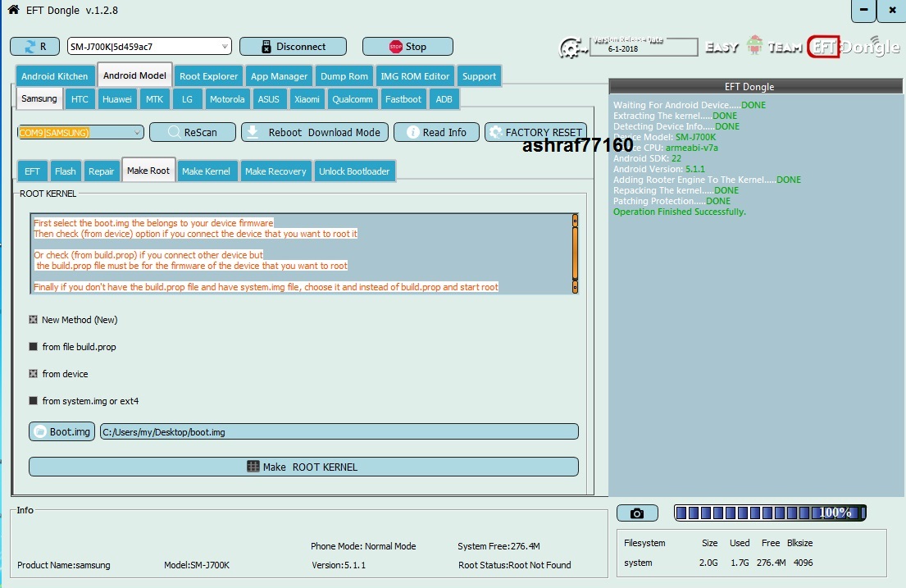Screen dimensions: 906x588
Task: Open the Flash sub-tab
Action: point(66,171)
